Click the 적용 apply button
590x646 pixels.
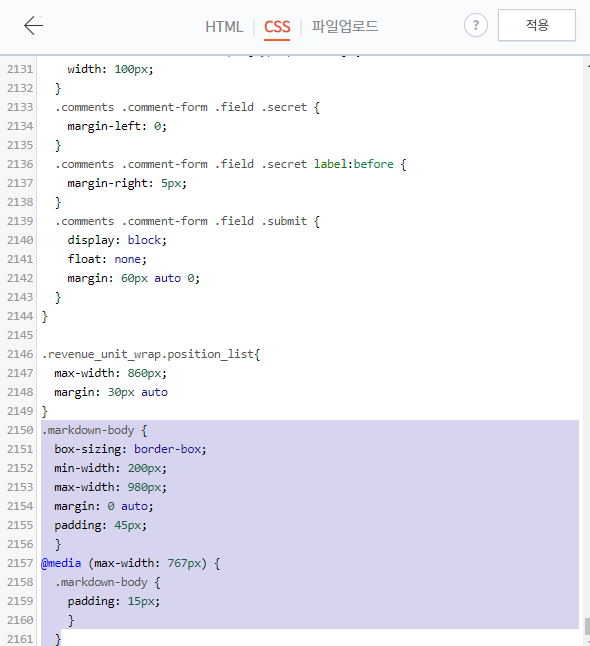(x=536, y=25)
